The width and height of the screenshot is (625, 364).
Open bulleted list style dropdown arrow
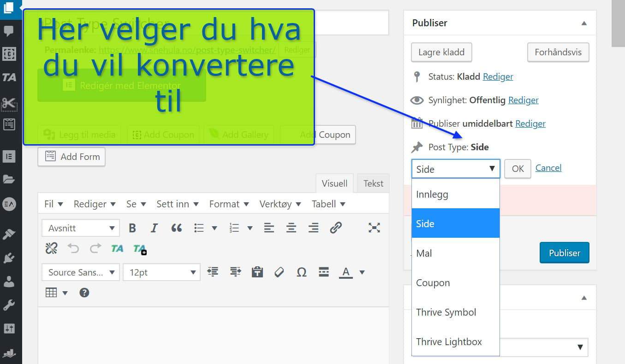[214, 228]
